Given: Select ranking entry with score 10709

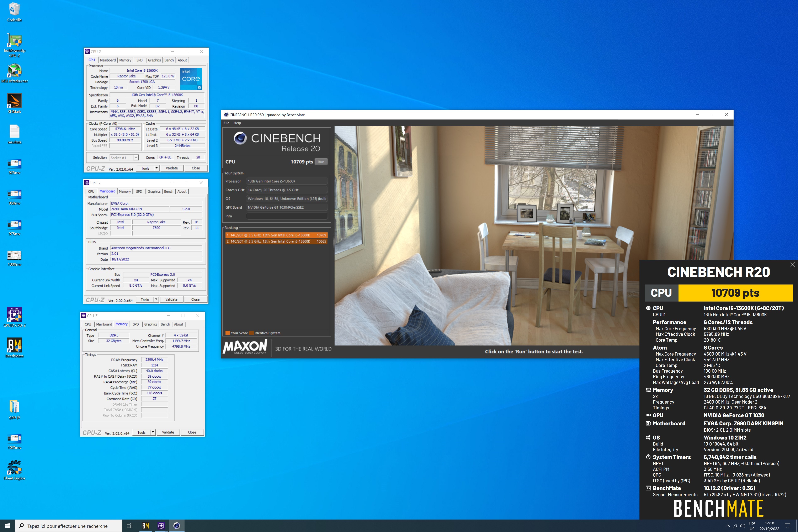Looking at the screenshot, I should pyautogui.click(x=276, y=235).
